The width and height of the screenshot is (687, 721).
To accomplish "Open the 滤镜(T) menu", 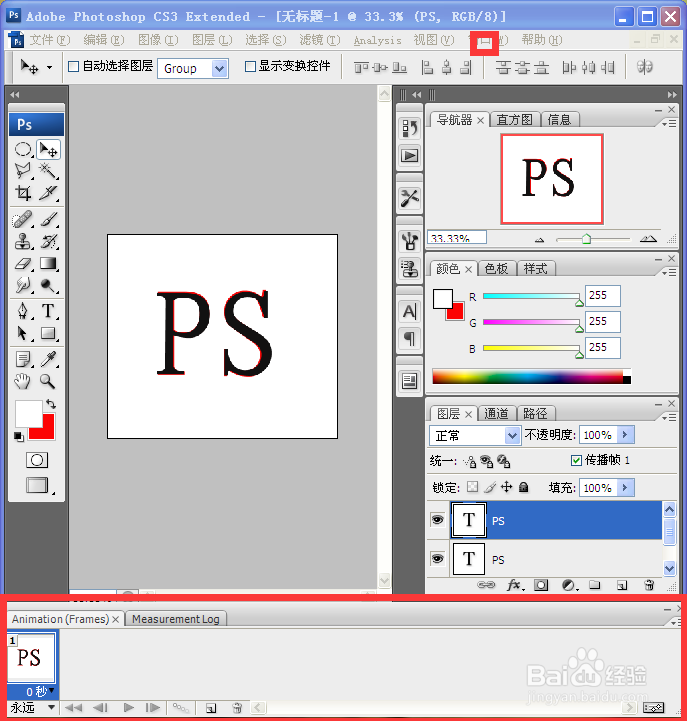I will (x=320, y=40).
